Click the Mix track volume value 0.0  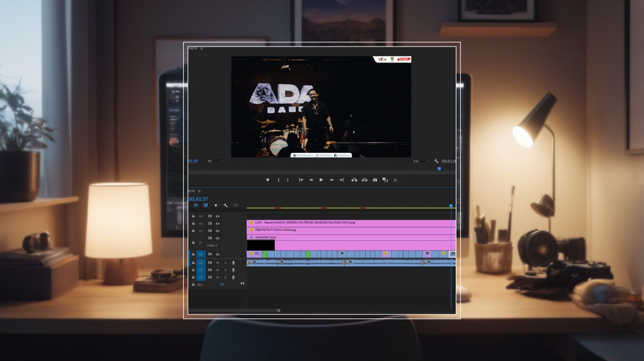222,285
